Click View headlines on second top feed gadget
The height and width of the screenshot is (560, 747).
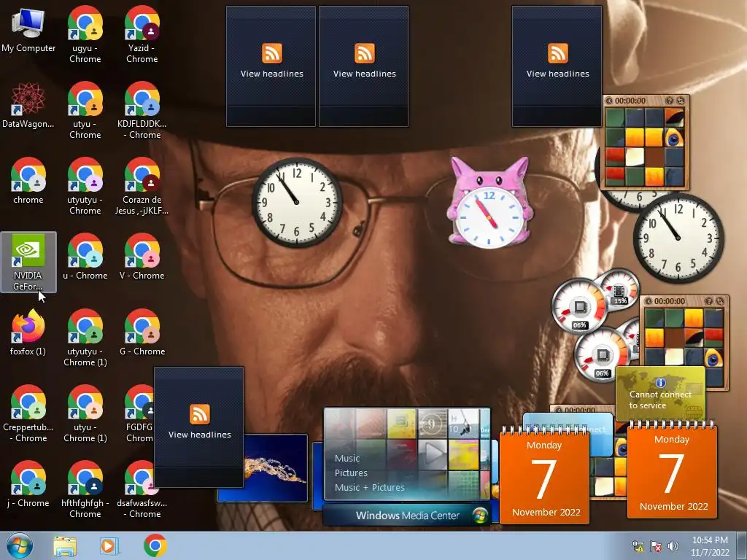[x=365, y=74]
